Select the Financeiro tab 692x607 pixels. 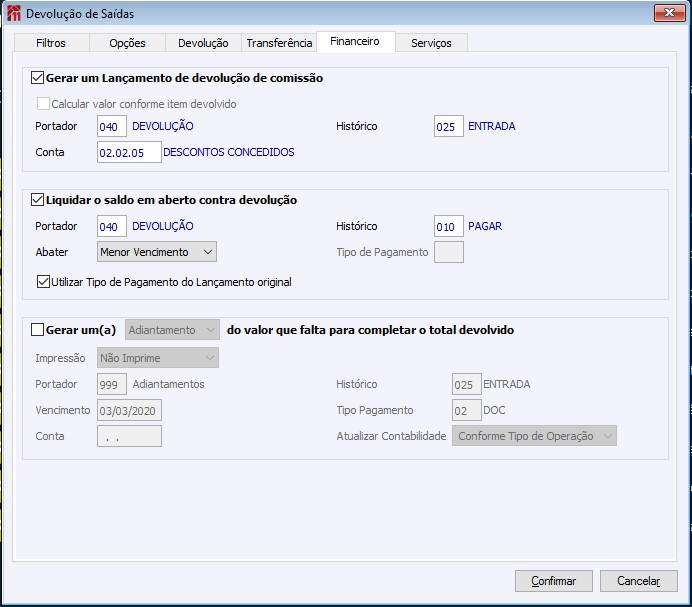click(x=355, y=41)
